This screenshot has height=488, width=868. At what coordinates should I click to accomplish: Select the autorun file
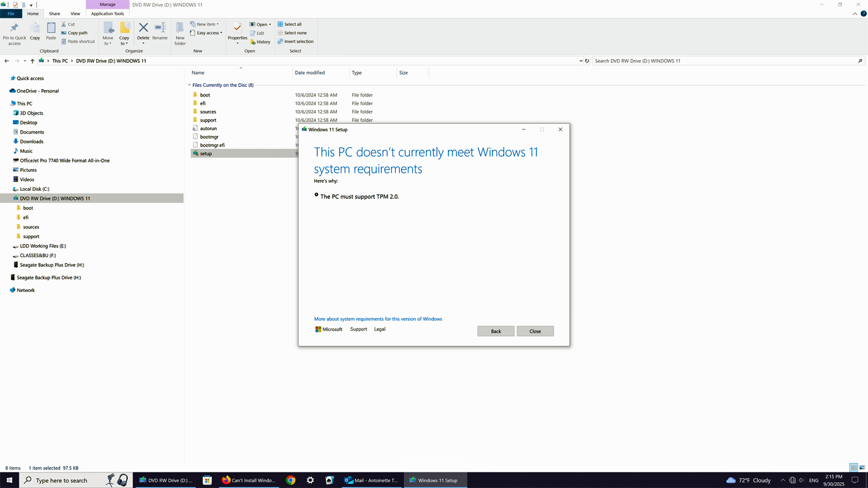coord(208,128)
